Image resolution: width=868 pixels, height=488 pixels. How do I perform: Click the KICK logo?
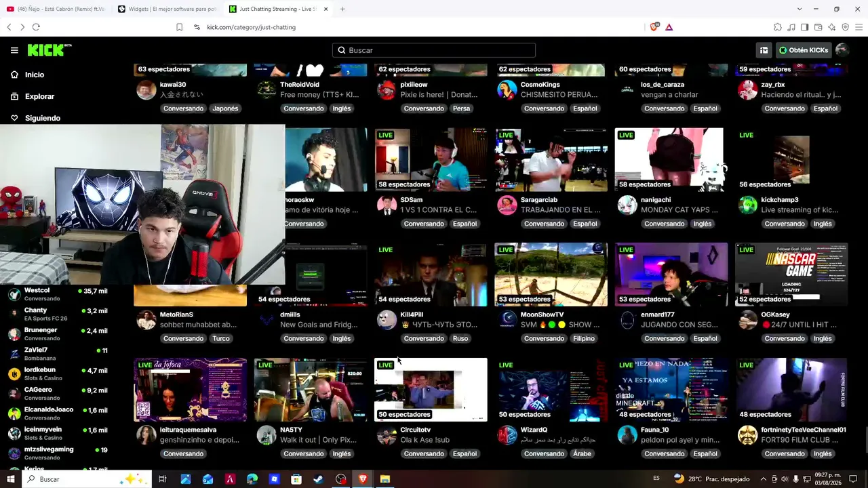(x=50, y=50)
